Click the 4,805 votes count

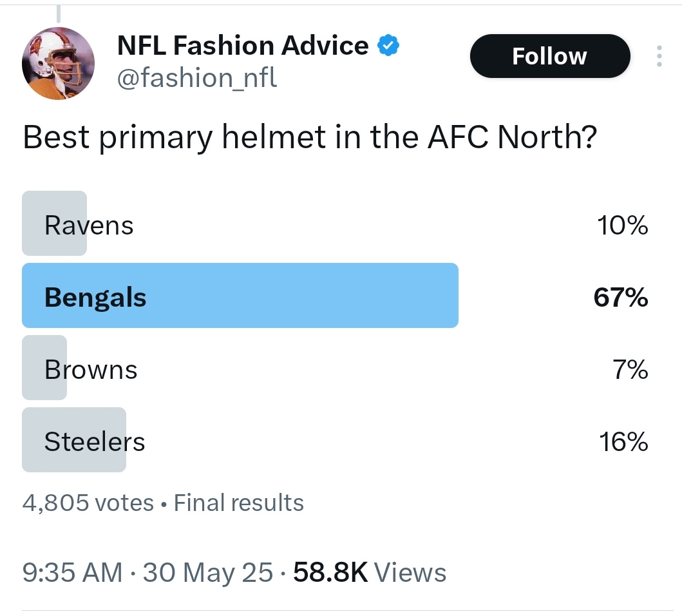pyautogui.click(x=88, y=503)
